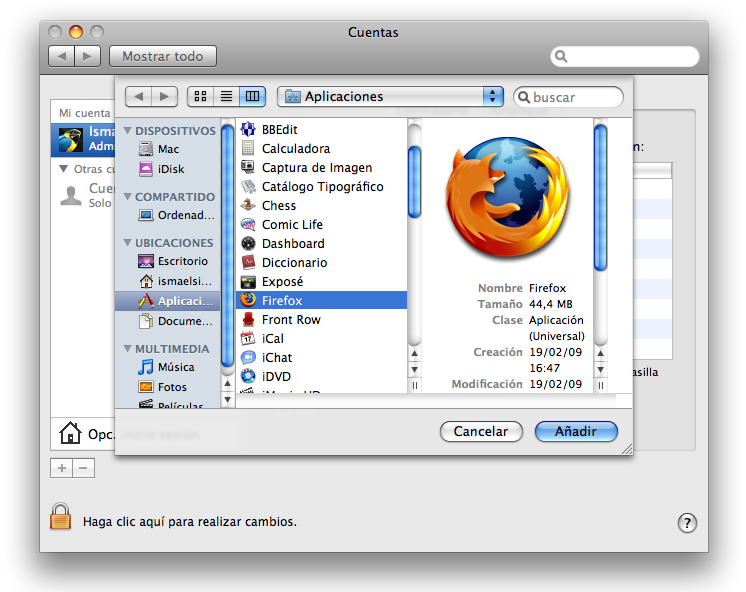Open Ordenadores shared item in sidebar
This screenshot has height=592, width=746.
coord(176,215)
